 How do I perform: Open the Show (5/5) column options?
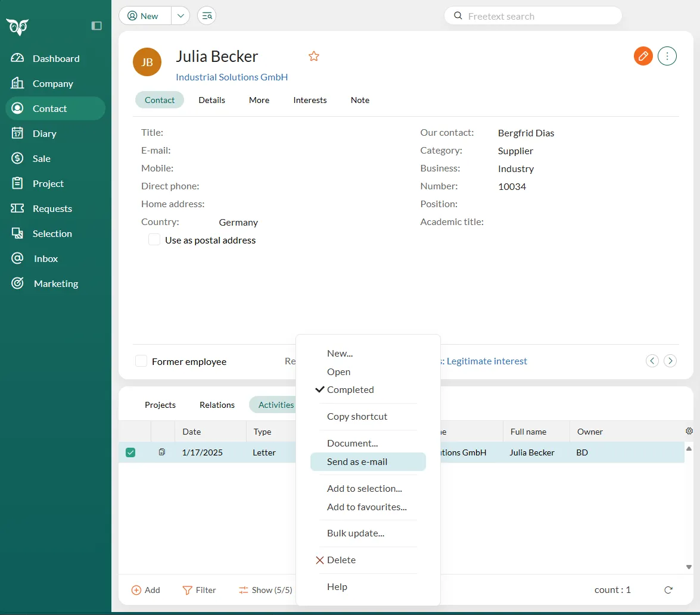(266, 590)
